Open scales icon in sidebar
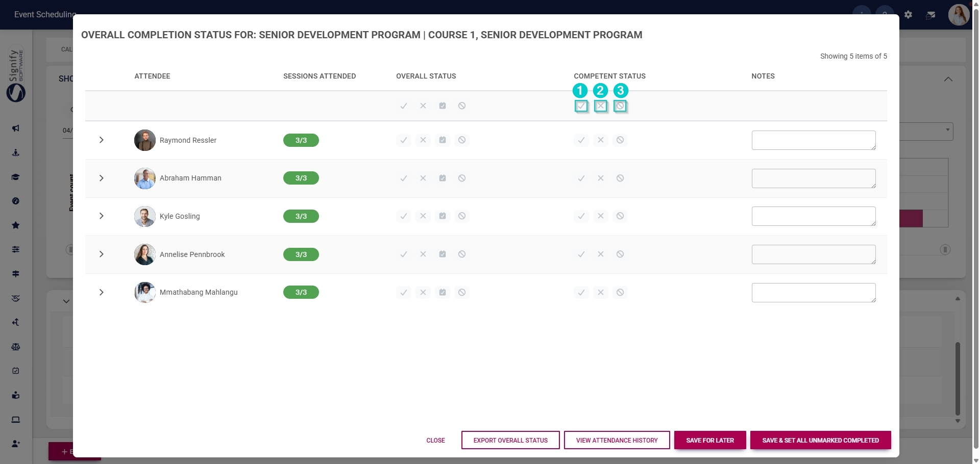The height and width of the screenshot is (464, 980). [16, 347]
